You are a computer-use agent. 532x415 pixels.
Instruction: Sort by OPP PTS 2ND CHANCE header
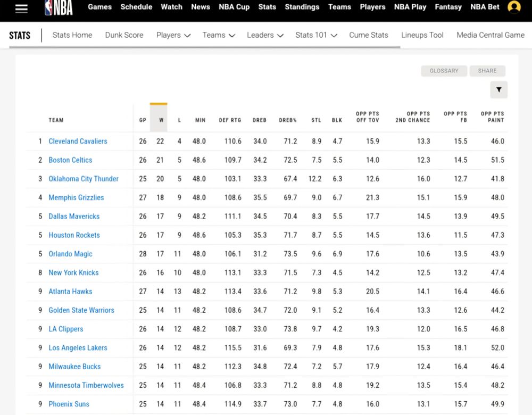click(413, 117)
